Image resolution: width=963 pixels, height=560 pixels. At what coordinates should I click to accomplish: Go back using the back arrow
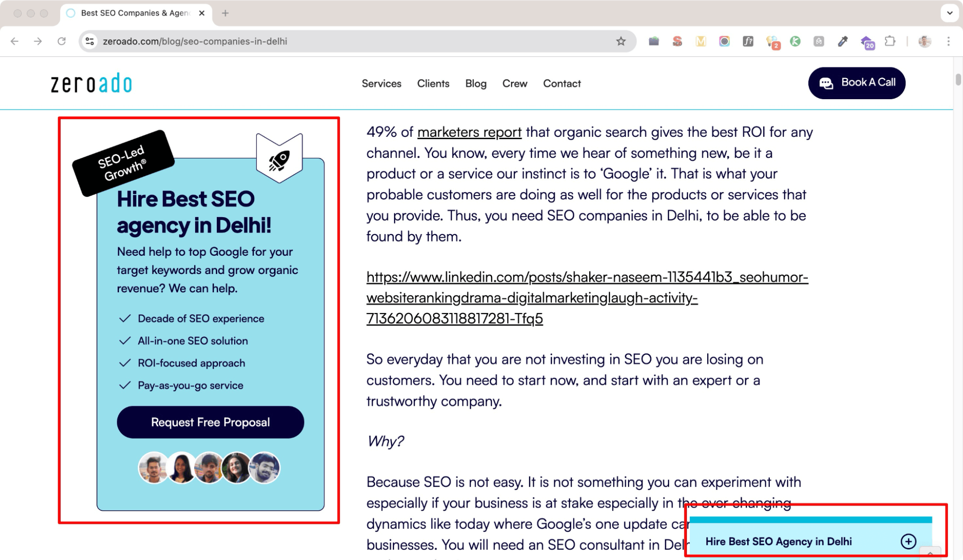[x=14, y=41]
